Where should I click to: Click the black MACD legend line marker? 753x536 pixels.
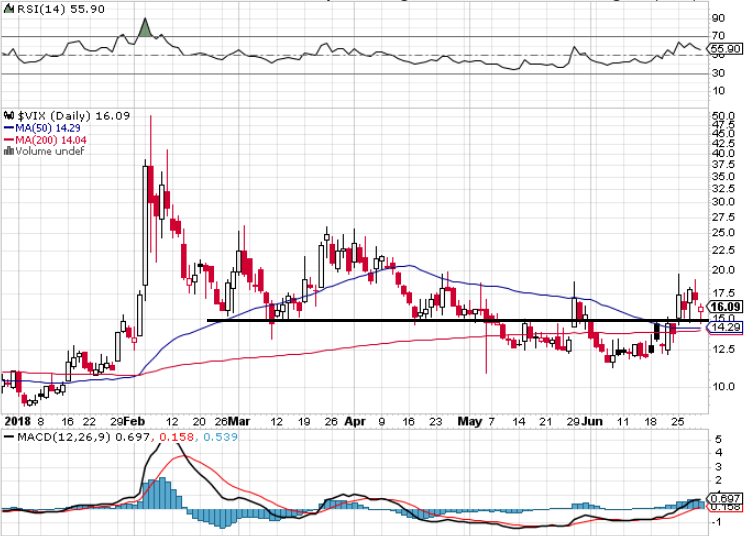coord(9,437)
